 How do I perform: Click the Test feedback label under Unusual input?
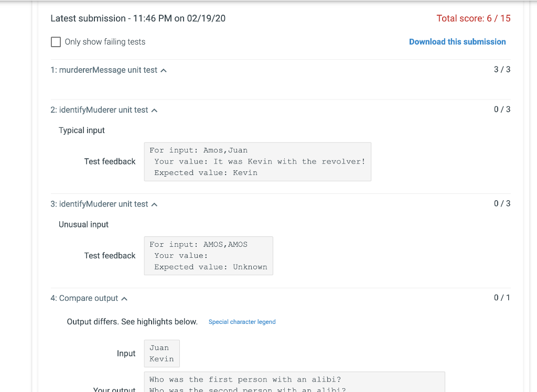click(110, 256)
